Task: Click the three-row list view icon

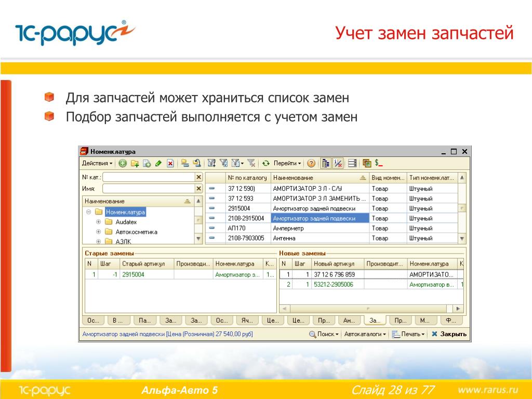Action: pos(353,163)
